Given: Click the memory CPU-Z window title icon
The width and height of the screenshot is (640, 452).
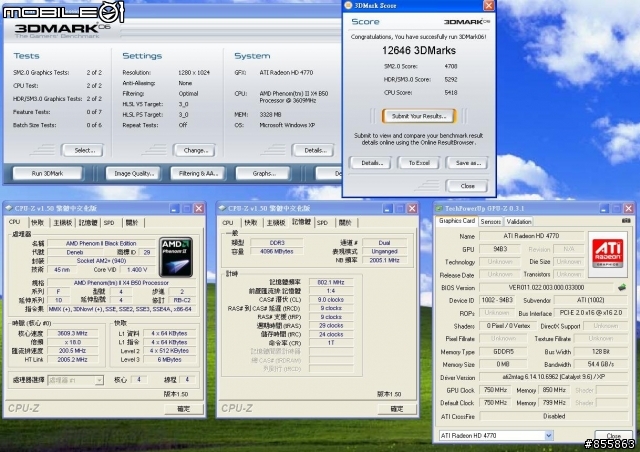Looking at the screenshot, I should tap(222, 208).
